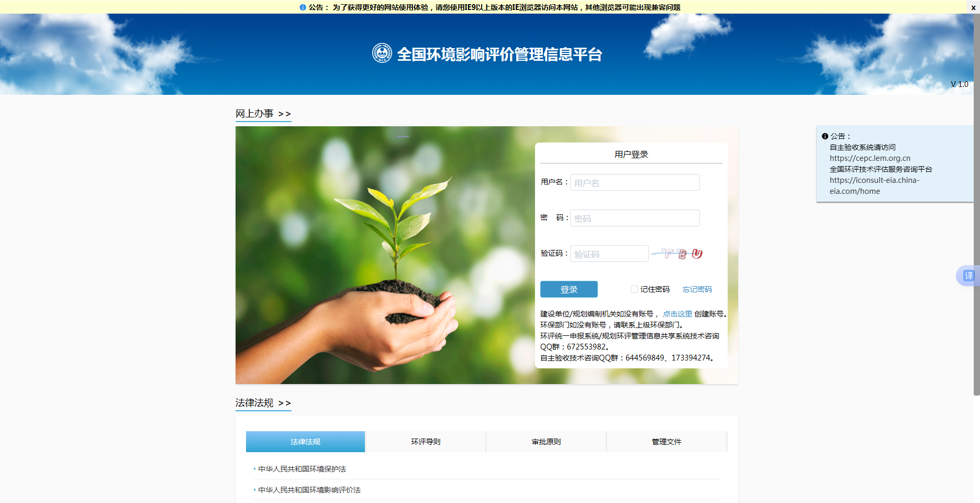Refresh the captcha verification image

click(x=677, y=254)
